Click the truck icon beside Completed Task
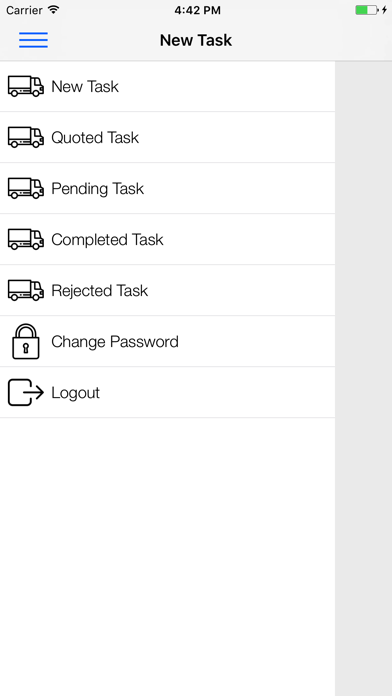392x696 pixels. [26, 239]
